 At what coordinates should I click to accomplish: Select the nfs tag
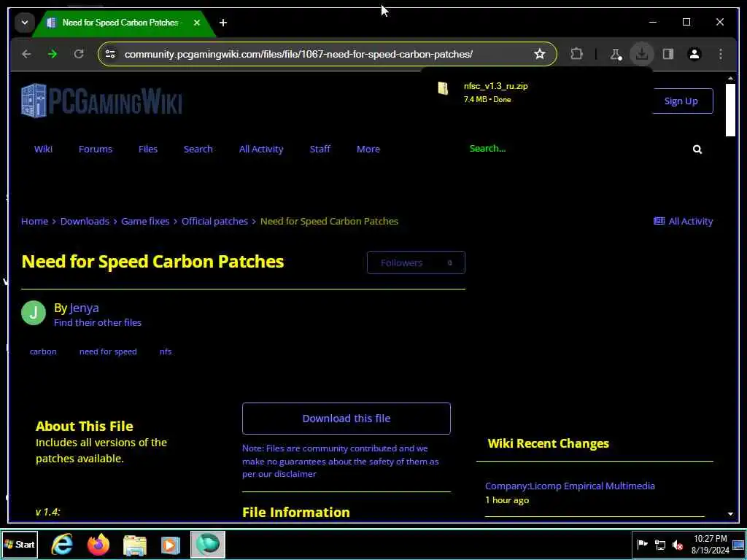pyautogui.click(x=166, y=351)
